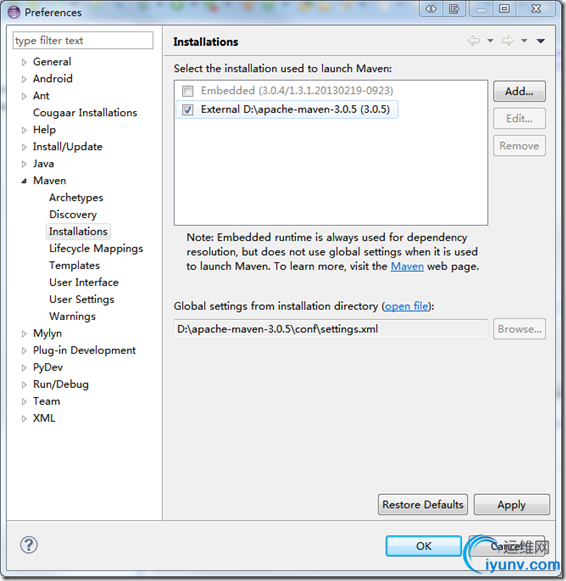The height and width of the screenshot is (581, 566).
Task: Click the Remove installation button
Action: pos(519,146)
